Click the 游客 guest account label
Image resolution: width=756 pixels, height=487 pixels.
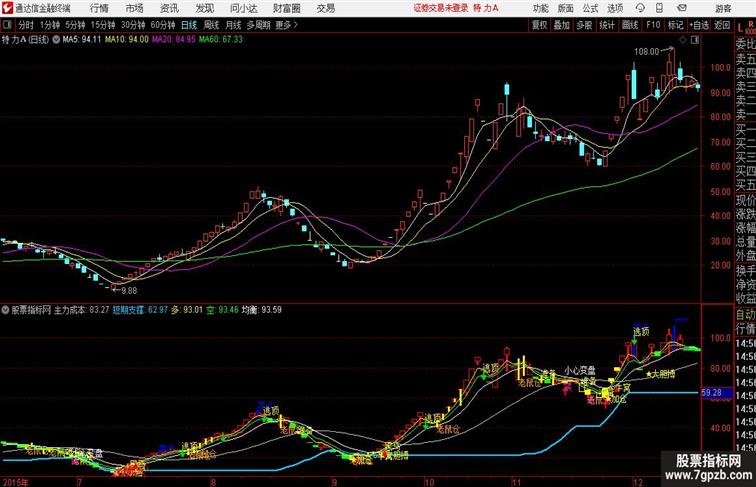[723, 8]
